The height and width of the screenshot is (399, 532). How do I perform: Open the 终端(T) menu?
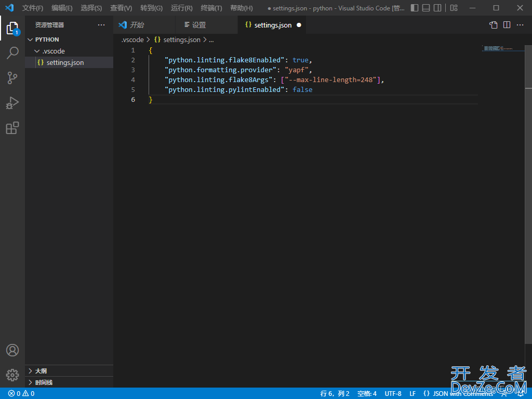(211, 8)
